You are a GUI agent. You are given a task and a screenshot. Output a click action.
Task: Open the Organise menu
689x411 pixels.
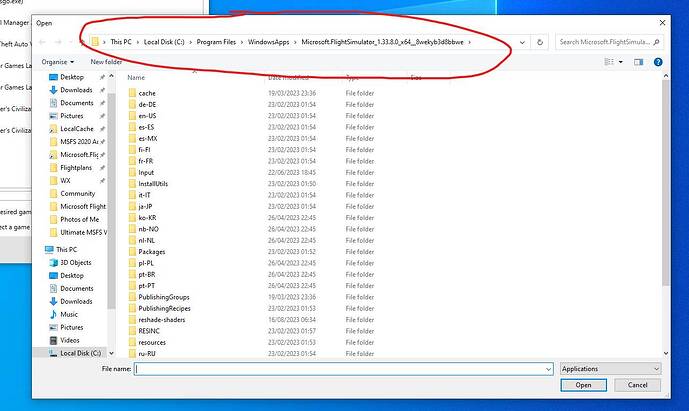pyautogui.click(x=58, y=62)
